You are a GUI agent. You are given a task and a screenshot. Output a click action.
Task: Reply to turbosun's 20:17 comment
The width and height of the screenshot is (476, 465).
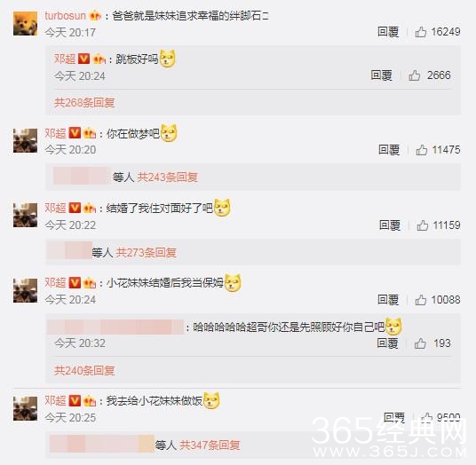[x=388, y=32]
